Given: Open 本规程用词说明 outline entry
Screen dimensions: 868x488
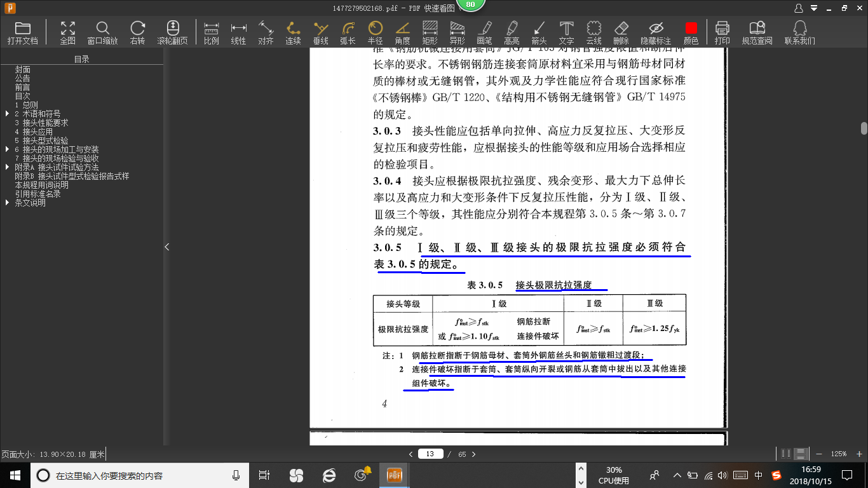Looking at the screenshot, I should (x=42, y=185).
